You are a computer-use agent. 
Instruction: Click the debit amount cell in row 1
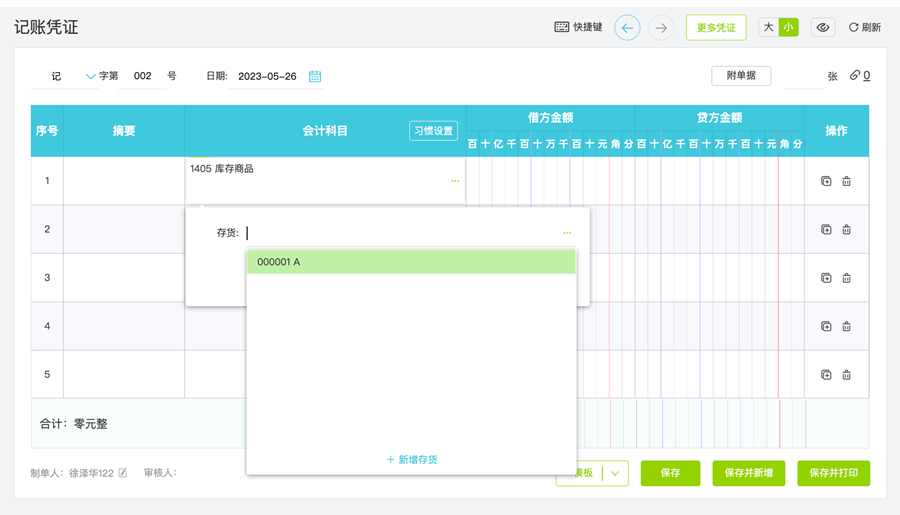[550, 180]
